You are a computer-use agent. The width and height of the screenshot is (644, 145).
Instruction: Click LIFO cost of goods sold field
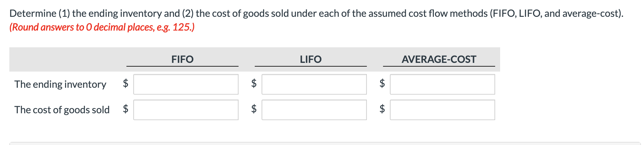click(x=314, y=110)
